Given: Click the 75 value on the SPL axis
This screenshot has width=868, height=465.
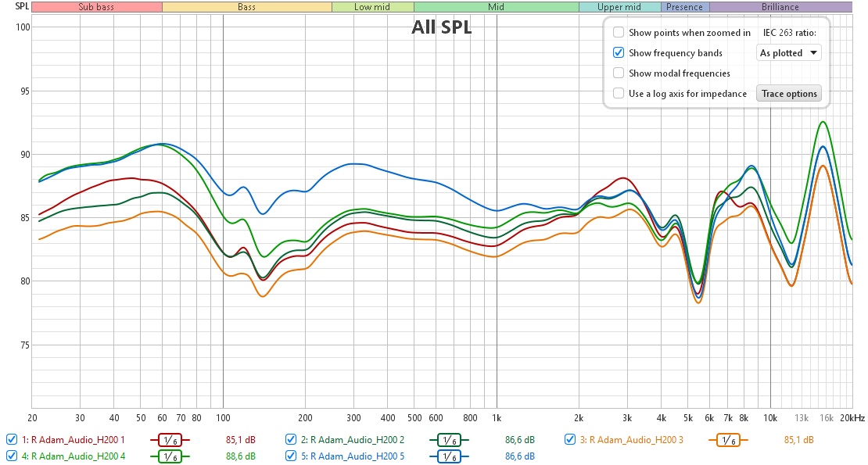Looking at the screenshot, I should click(x=25, y=345).
